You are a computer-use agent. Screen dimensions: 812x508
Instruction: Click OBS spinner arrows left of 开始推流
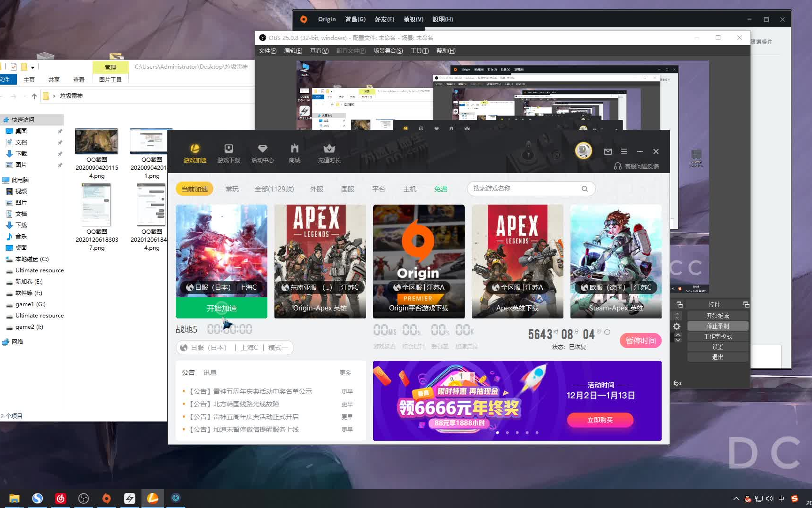pyautogui.click(x=677, y=316)
